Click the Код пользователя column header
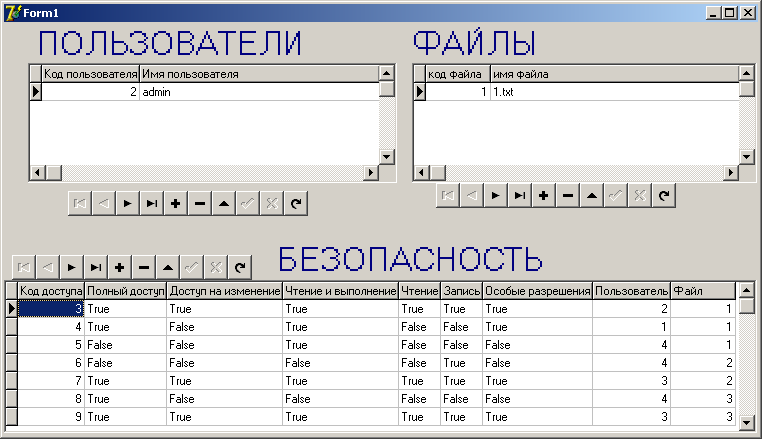762x439 pixels. coord(90,74)
